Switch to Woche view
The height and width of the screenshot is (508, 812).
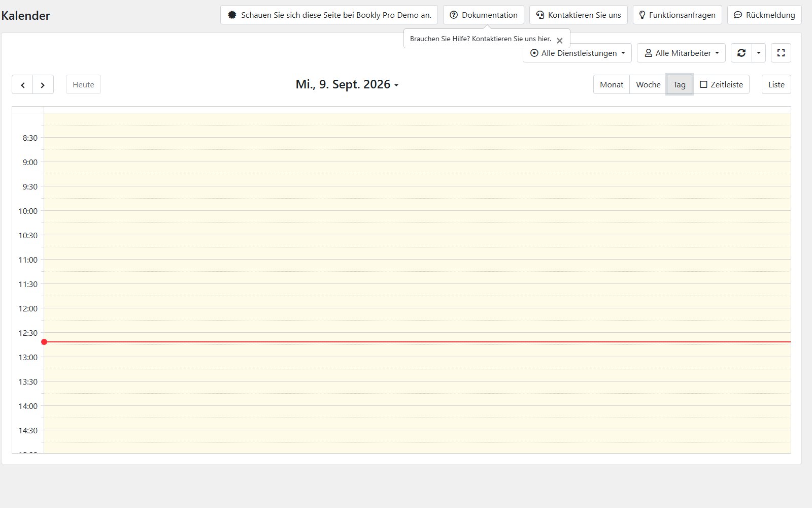click(648, 85)
